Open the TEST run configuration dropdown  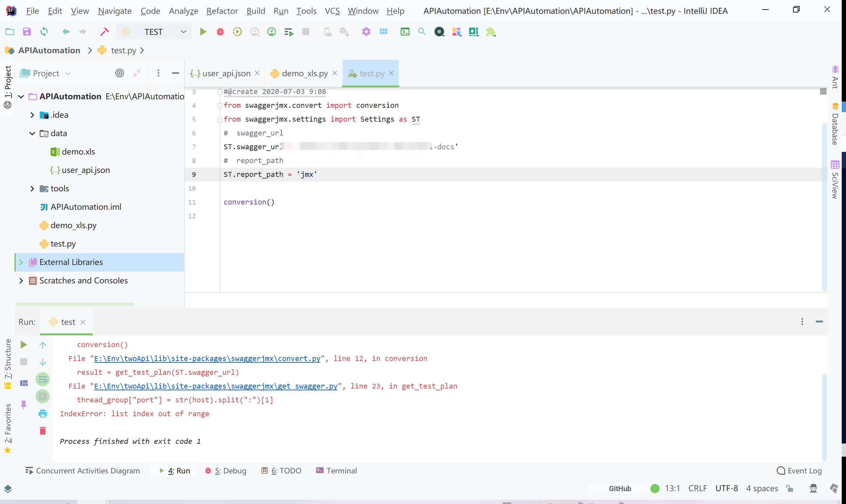pyautogui.click(x=154, y=32)
